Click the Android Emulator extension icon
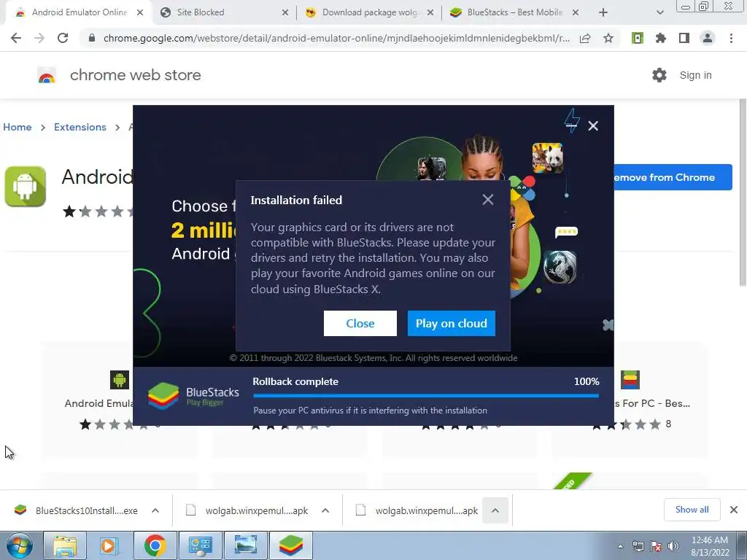The height and width of the screenshot is (560, 747). 26,186
